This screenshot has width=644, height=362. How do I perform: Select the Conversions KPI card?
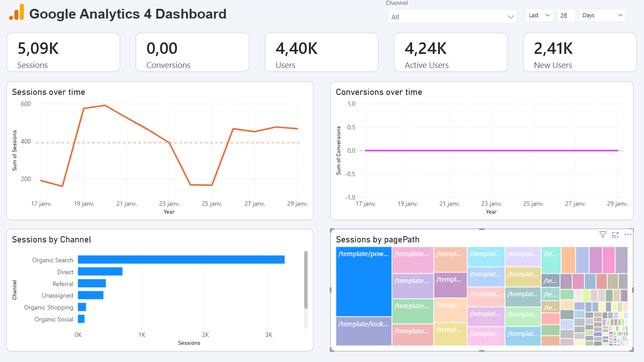click(x=192, y=52)
